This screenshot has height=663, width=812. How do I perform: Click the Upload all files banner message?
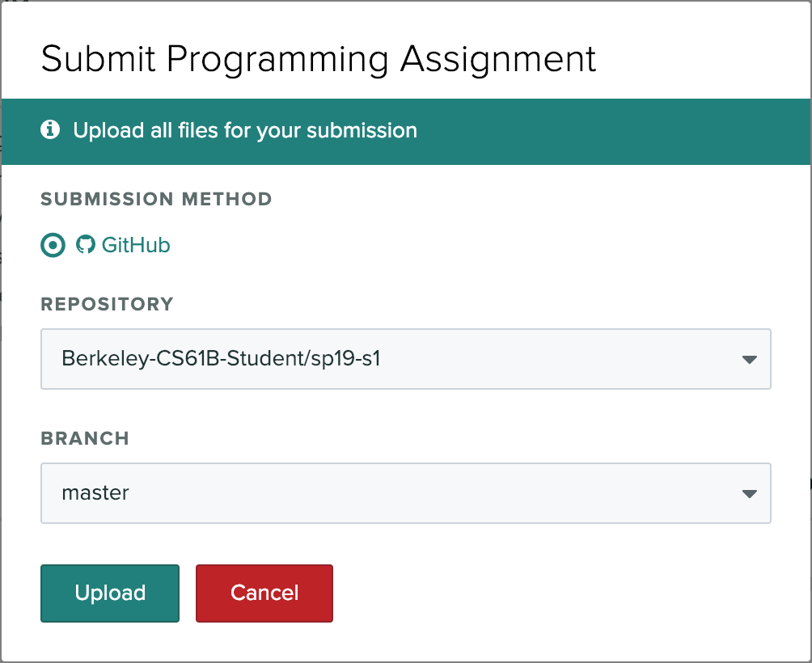[x=245, y=130]
